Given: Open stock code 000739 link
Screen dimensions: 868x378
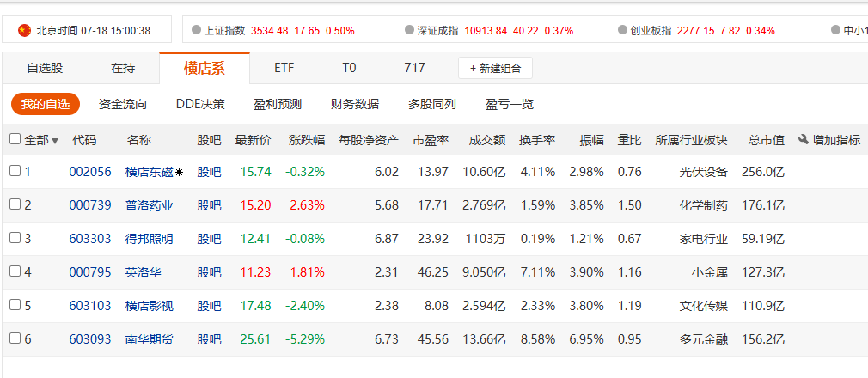Looking at the screenshot, I should (x=90, y=205).
